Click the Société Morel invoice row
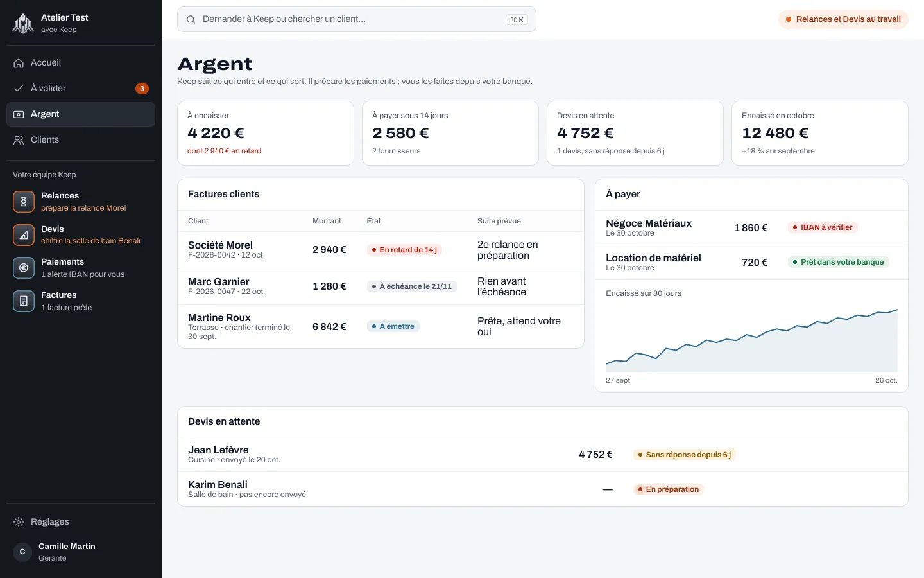This screenshot has height=578, width=924. click(x=381, y=250)
